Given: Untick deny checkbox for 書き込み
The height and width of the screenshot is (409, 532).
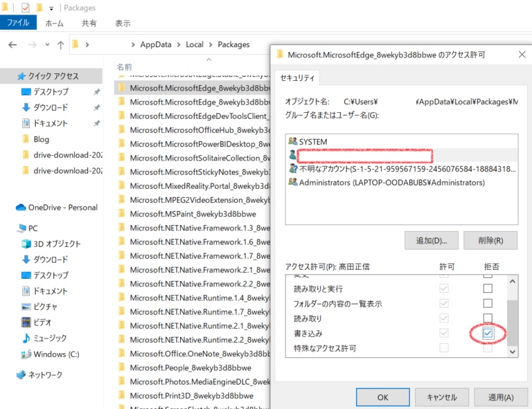Looking at the screenshot, I should pos(488,333).
